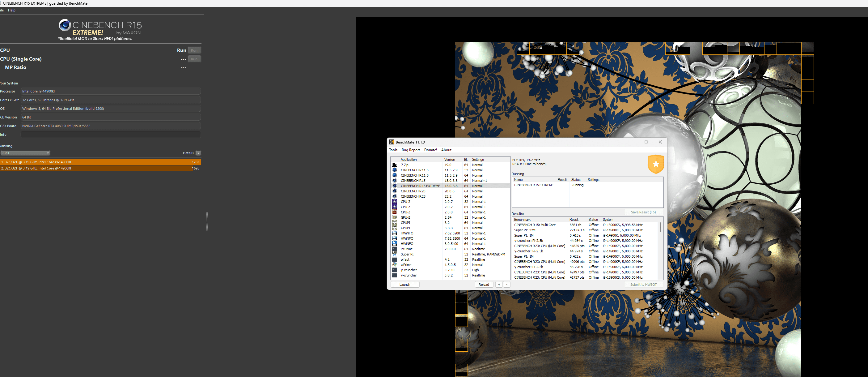The height and width of the screenshot is (377, 868).
Task: Open BenchMate Tools menu
Action: click(x=393, y=150)
